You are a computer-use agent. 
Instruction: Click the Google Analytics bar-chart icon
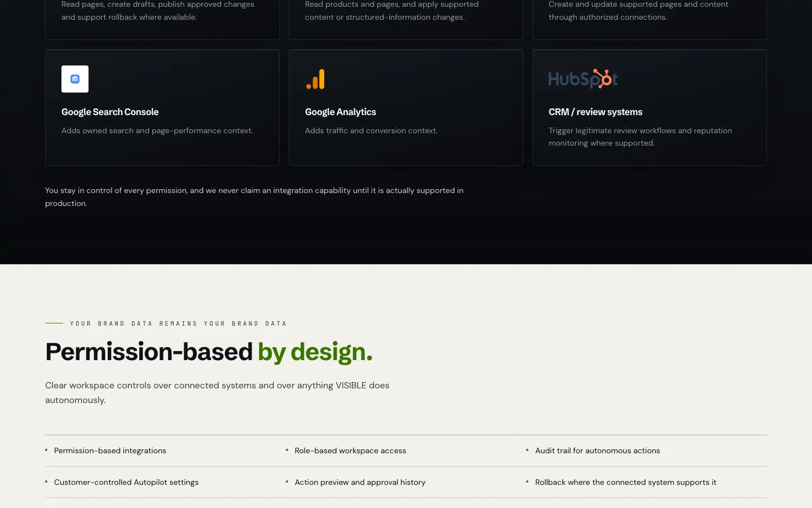(x=315, y=79)
